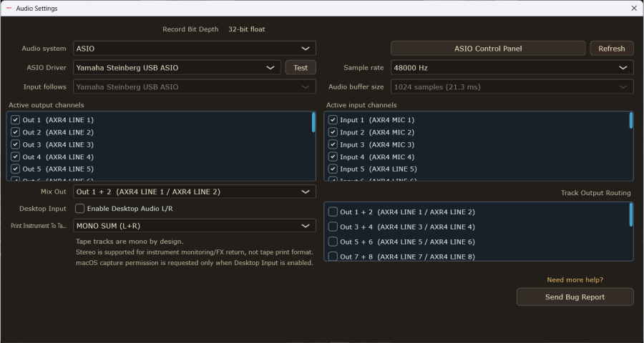644x343 pixels.
Task: Click the Tape tracks are mono by design note
Action: pos(130,242)
